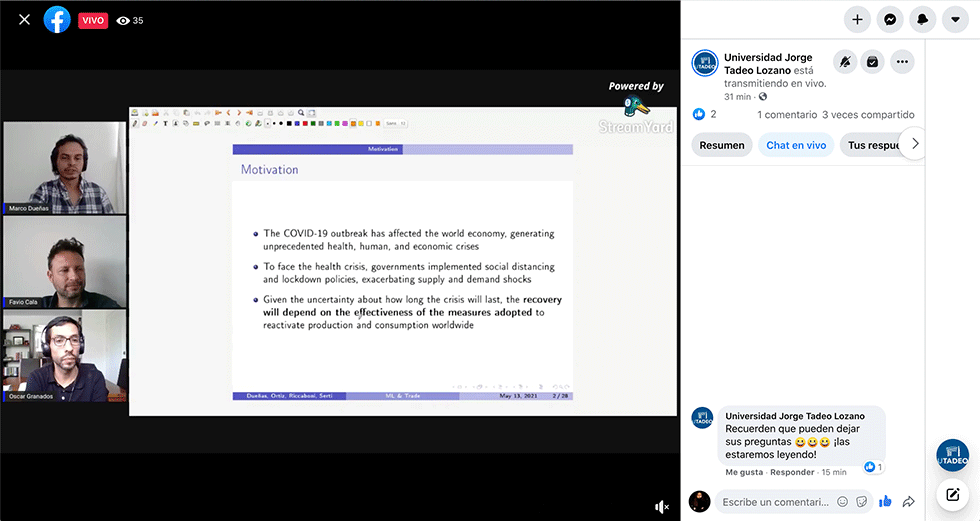Toggle live video notifications bell
The image size is (980, 521).
(x=845, y=62)
